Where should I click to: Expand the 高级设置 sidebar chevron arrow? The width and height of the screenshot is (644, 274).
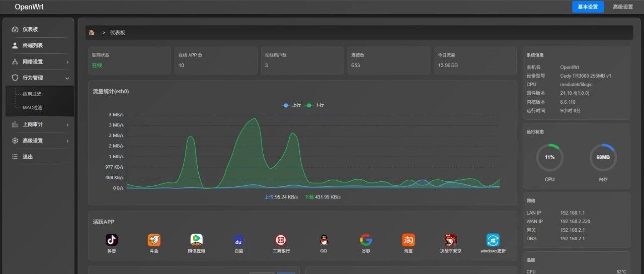(x=67, y=141)
